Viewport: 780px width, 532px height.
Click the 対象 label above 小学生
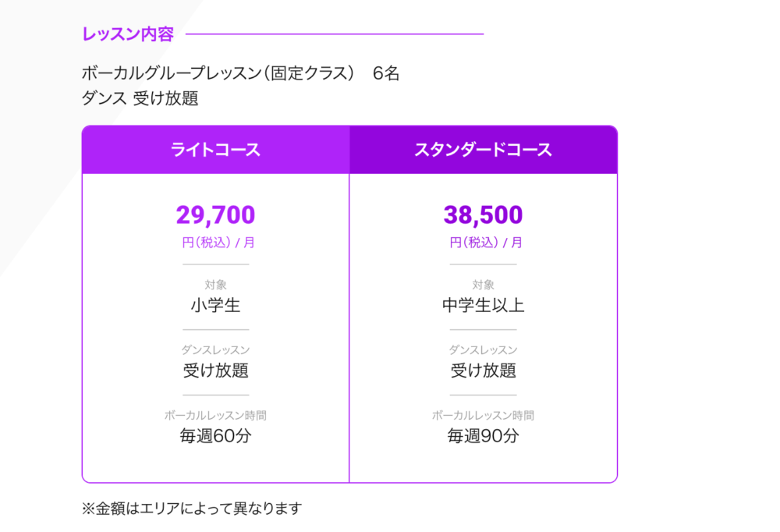click(x=215, y=285)
